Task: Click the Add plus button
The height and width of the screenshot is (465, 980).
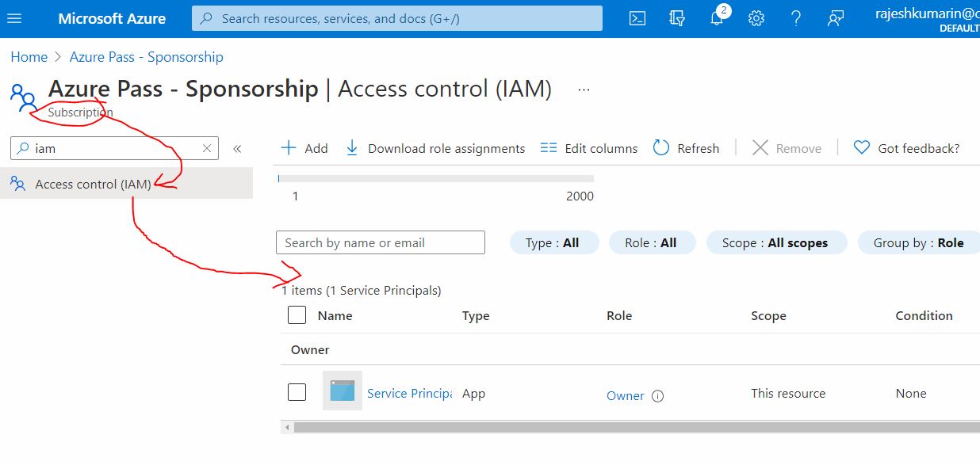Action: [304, 148]
